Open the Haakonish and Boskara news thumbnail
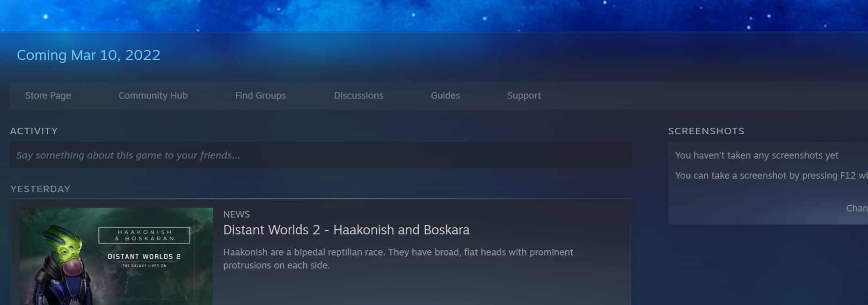The height and width of the screenshot is (305, 868). [116, 256]
